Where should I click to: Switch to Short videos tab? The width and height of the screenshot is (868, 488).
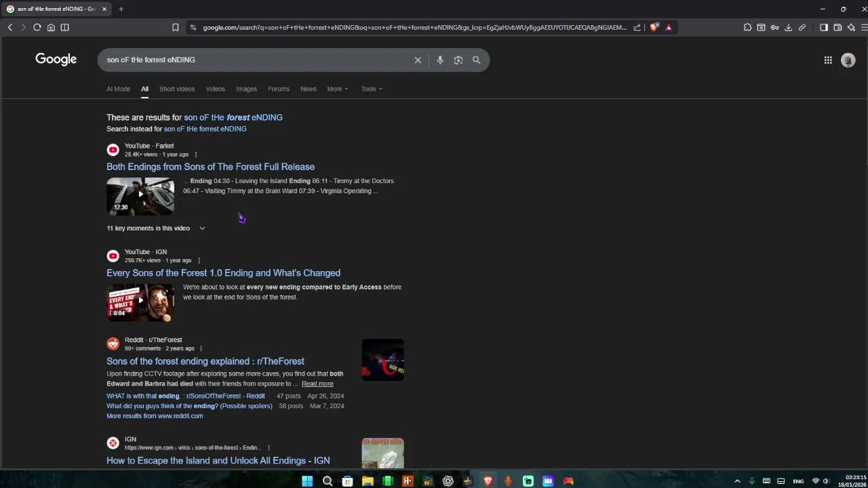(177, 89)
